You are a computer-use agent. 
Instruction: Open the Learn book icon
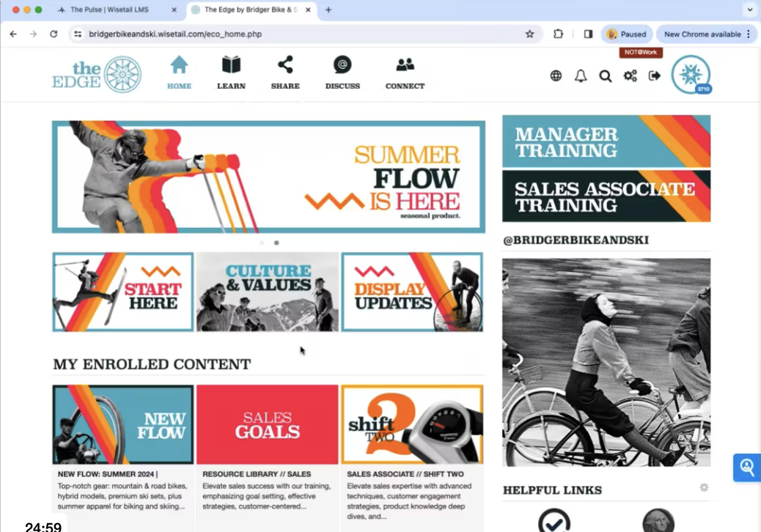pos(231,65)
